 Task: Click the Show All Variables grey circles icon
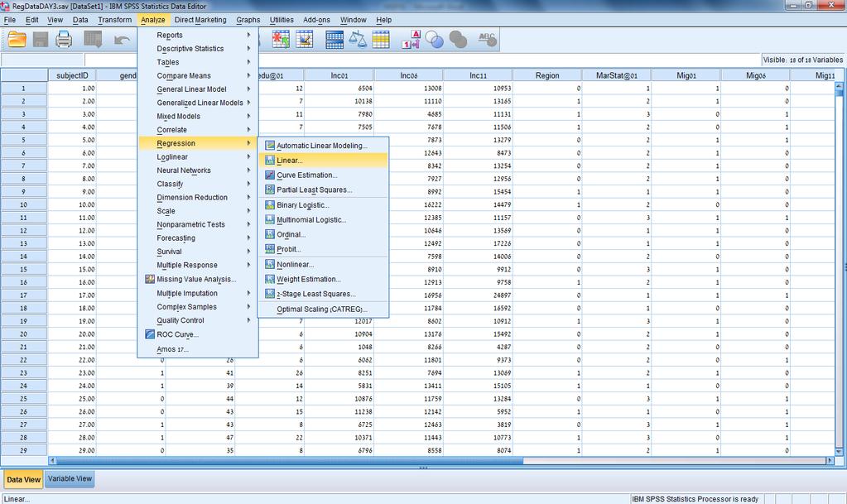click(x=458, y=40)
